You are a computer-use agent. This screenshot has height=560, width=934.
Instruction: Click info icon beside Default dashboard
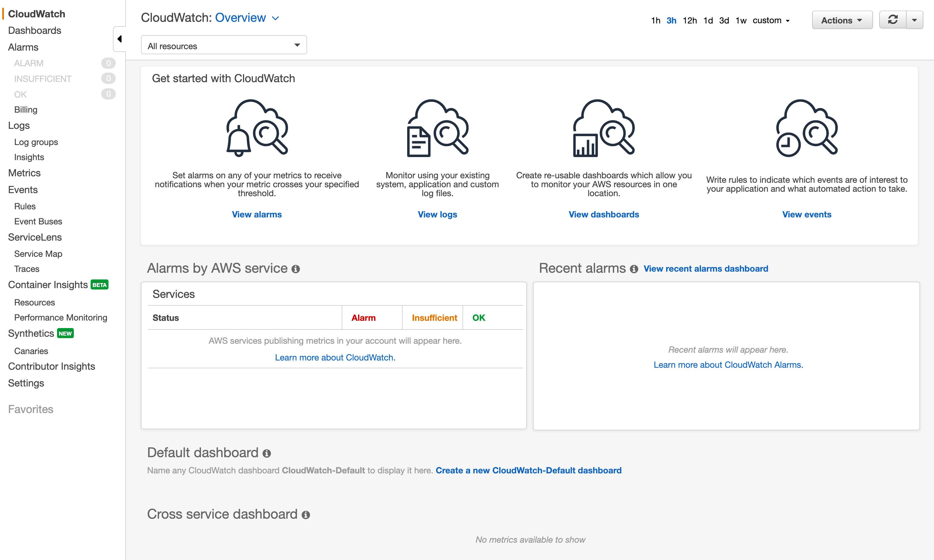(266, 454)
